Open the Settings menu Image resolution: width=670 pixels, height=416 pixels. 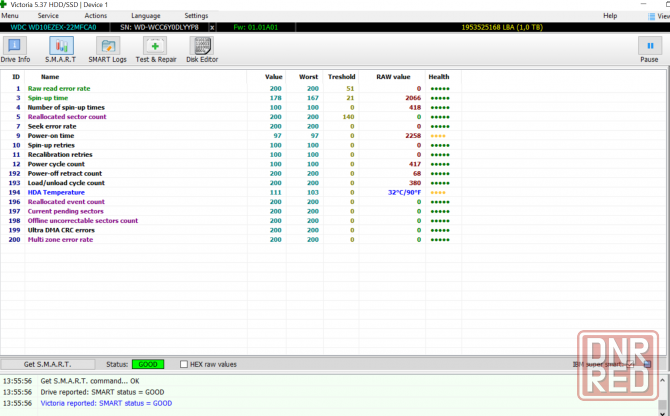(196, 16)
